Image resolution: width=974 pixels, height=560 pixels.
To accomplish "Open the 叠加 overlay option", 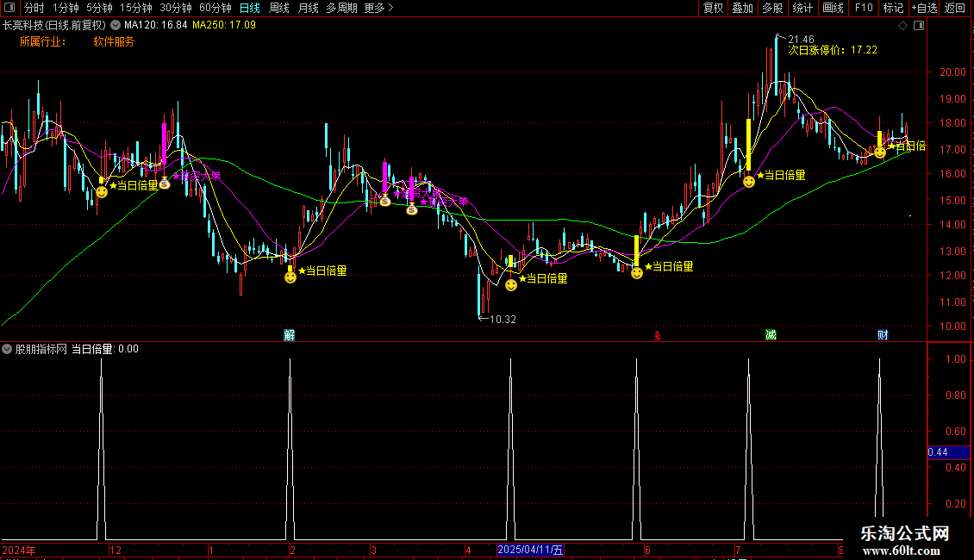I will [742, 8].
